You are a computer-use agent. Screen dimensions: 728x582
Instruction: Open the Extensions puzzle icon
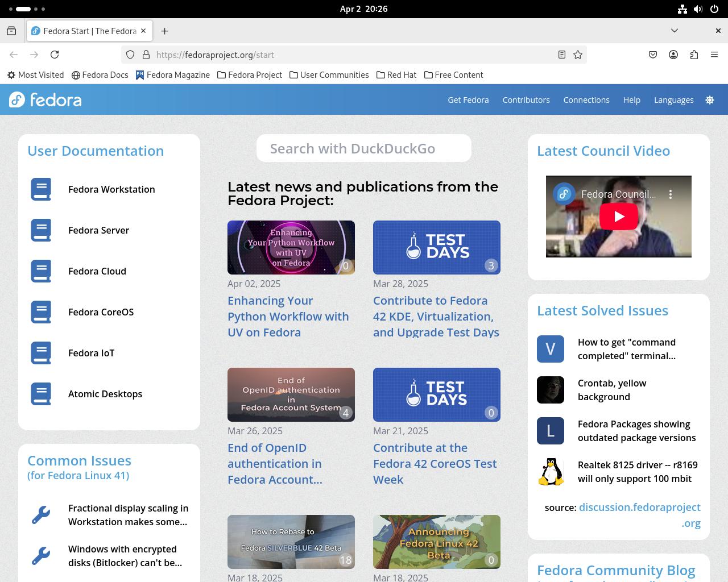[x=694, y=55]
